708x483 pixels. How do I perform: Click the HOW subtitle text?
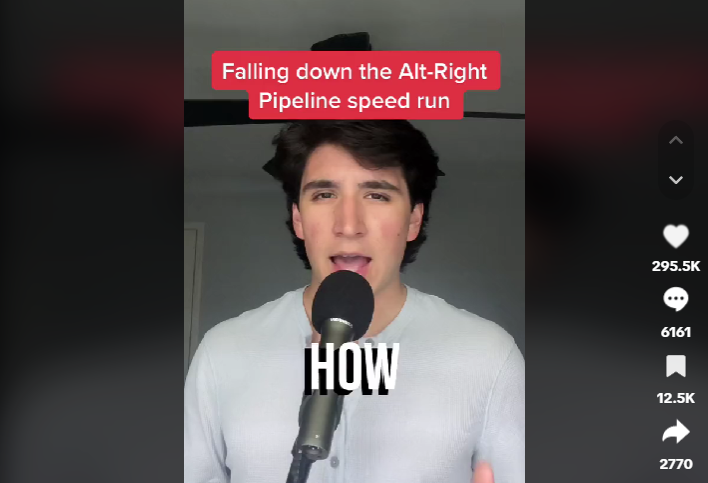[351, 367]
